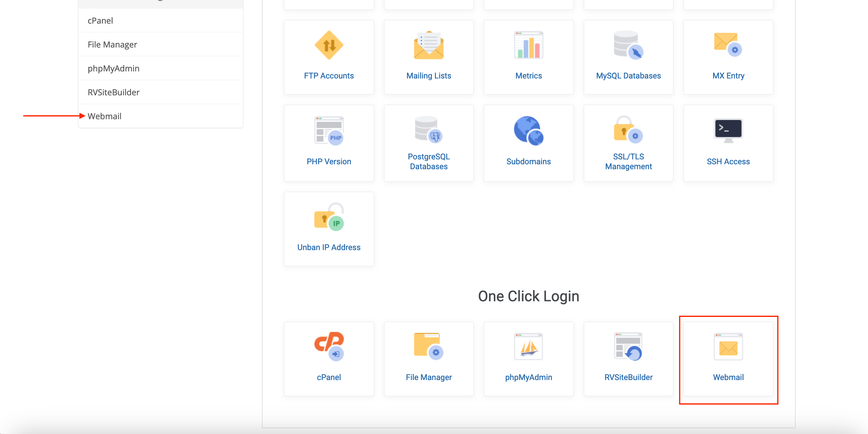This screenshot has height=434, width=868.
Task: Open the PostgreSQL Databases icon
Action: click(428, 130)
